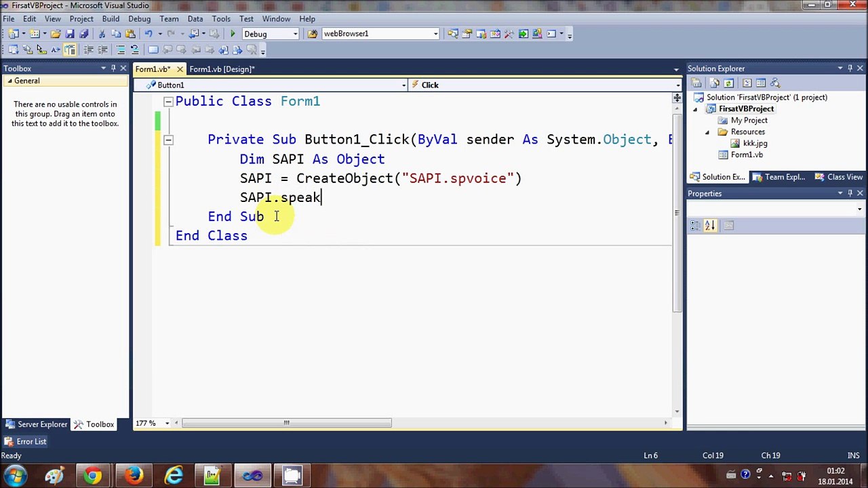The height and width of the screenshot is (488, 868).
Task: Click the Categorized icon in Properties panel
Action: 696,225
